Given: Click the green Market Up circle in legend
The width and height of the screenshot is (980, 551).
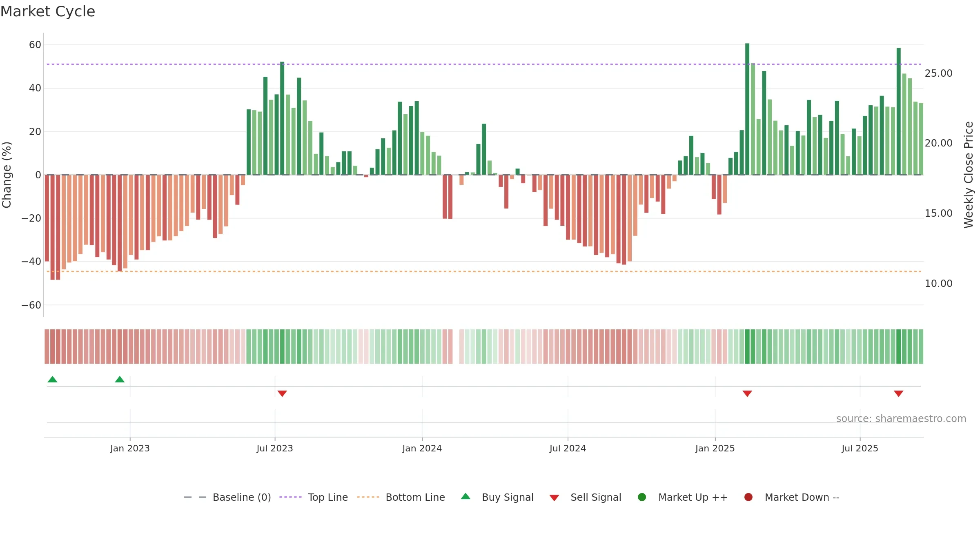Looking at the screenshot, I should click(x=642, y=497).
